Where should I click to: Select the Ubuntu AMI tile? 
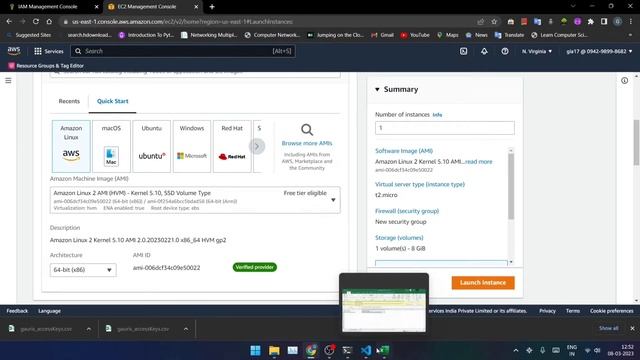point(151,146)
